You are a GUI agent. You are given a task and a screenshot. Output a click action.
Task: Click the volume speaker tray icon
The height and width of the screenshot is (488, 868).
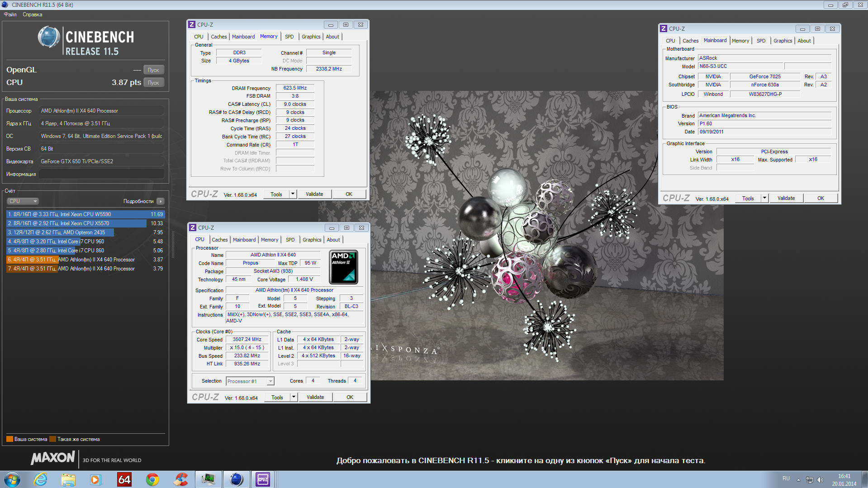coord(821,479)
